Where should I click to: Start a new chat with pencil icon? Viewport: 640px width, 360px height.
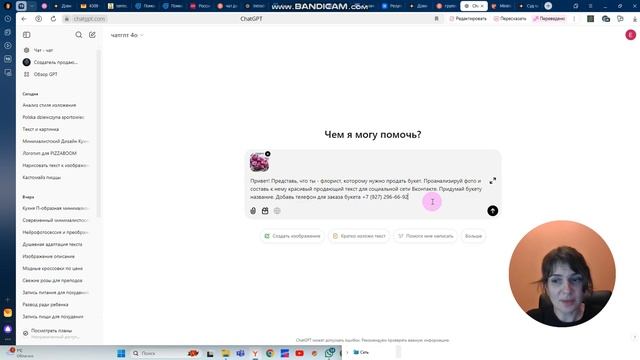(x=92, y=35)
